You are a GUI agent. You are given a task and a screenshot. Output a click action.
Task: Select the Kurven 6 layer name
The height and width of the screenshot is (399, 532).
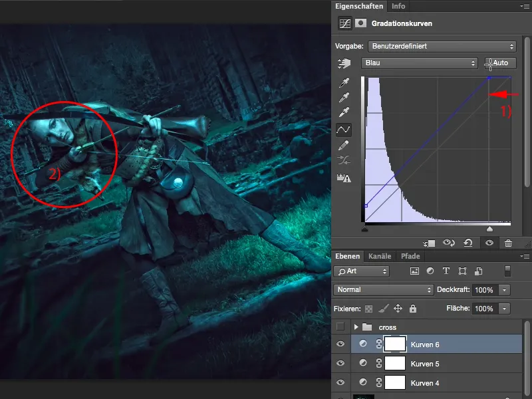click(425, 344)
